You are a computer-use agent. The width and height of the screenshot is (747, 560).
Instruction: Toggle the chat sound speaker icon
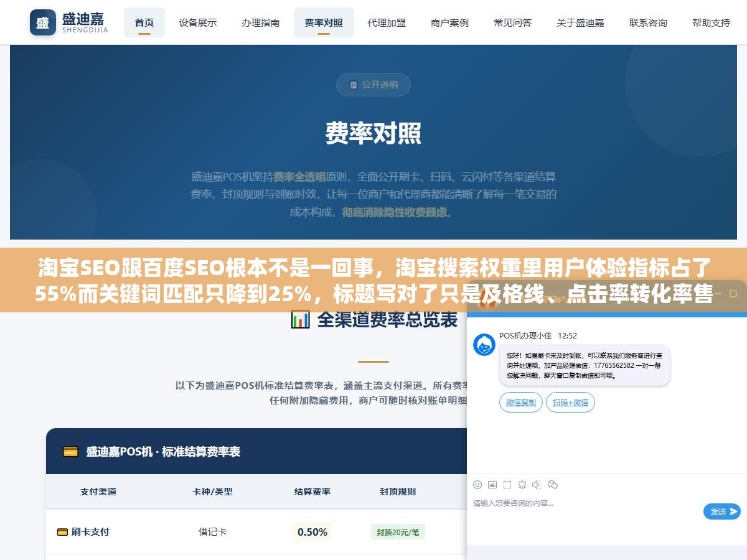coord(537,485)
